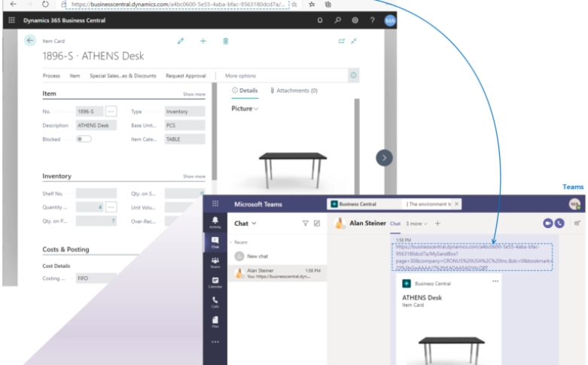
Task: Click the new chat compose icon in Teams
Action: coord(317,224)
